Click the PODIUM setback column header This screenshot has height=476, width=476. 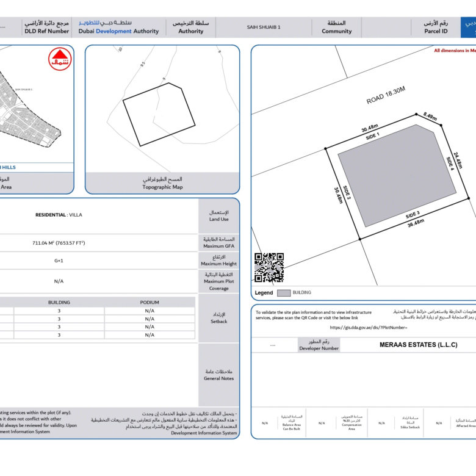pos(150,302)
